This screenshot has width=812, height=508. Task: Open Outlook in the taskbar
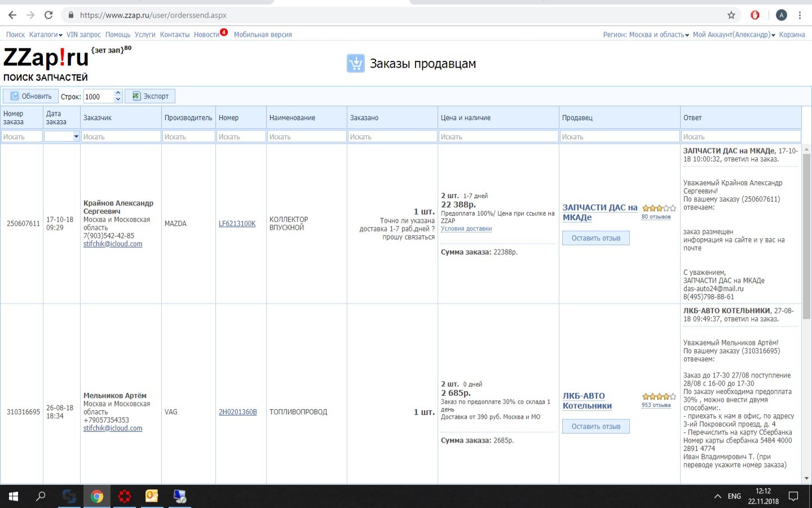152,496
